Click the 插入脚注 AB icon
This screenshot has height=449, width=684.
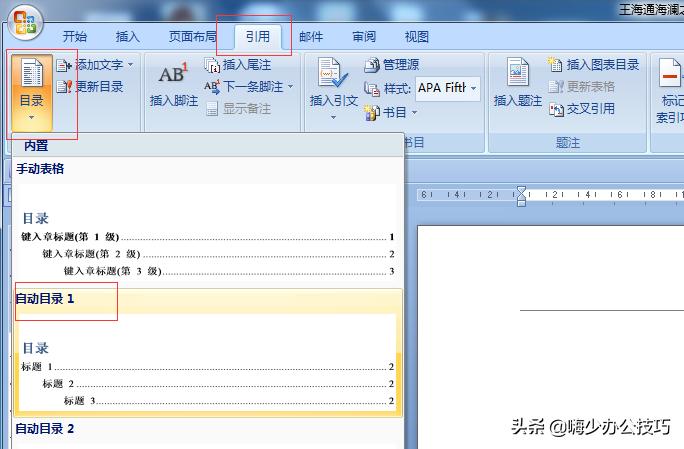click(x=173, y=73)
